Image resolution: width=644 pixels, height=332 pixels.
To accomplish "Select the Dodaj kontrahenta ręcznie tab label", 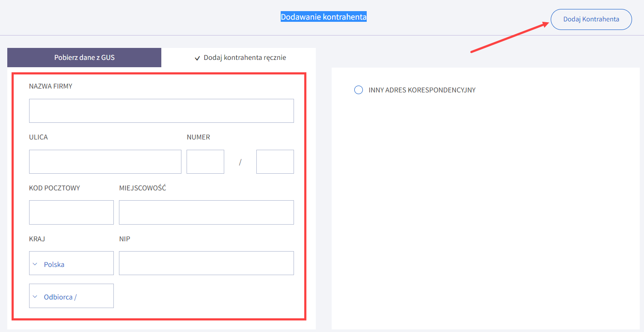I will [245, 57].
